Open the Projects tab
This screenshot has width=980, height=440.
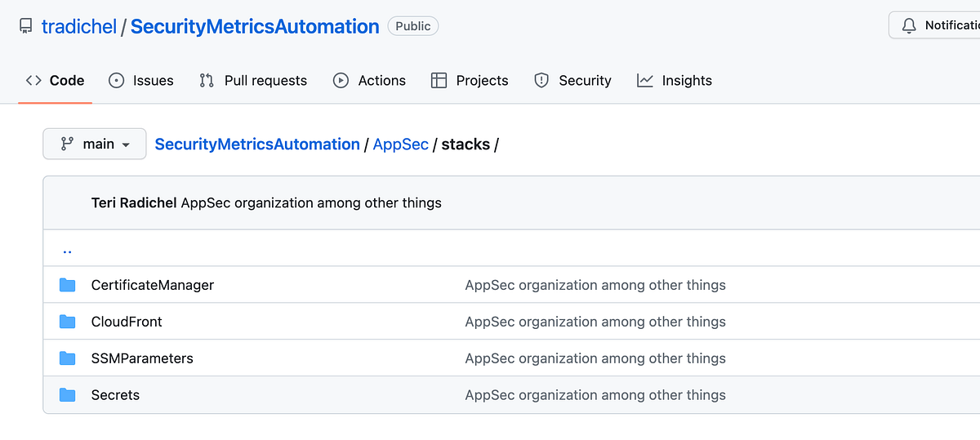(x=470, y=80)
